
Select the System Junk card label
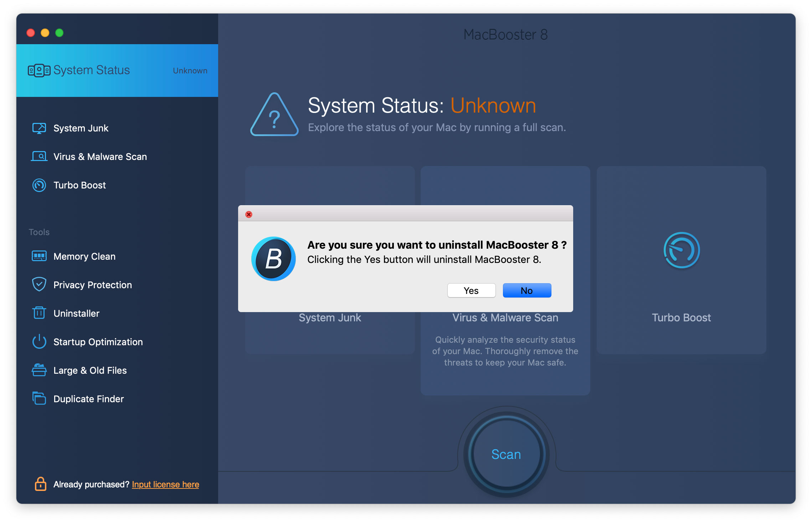pyautogui.click(x=330, y=318)
